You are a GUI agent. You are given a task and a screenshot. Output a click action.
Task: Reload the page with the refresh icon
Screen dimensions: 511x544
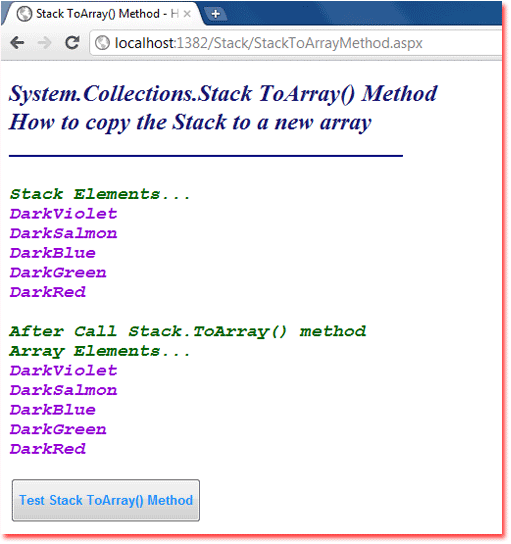[72, 43]
